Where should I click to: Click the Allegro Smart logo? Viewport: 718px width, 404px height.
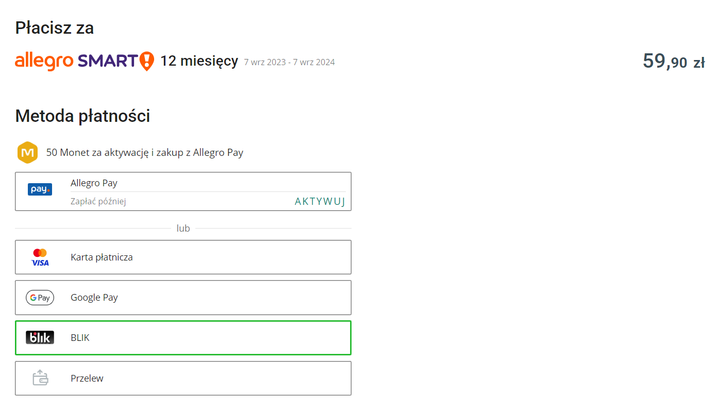84,61
